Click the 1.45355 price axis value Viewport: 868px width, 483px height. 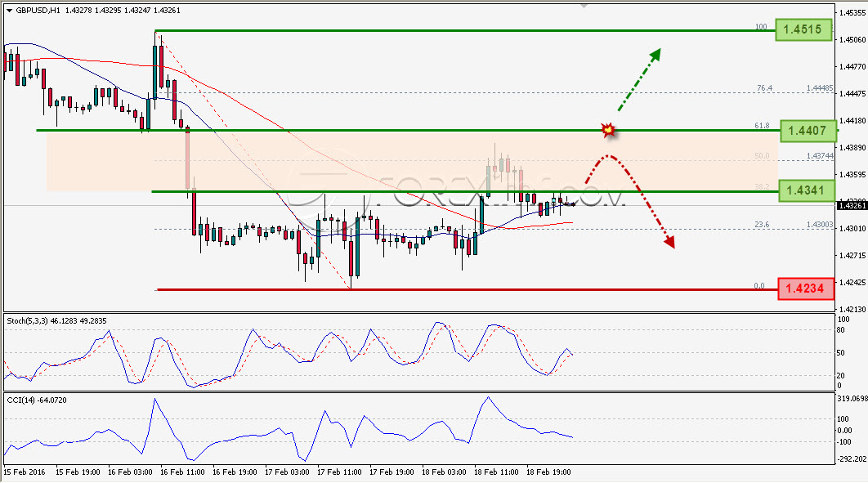click(853, 13)
